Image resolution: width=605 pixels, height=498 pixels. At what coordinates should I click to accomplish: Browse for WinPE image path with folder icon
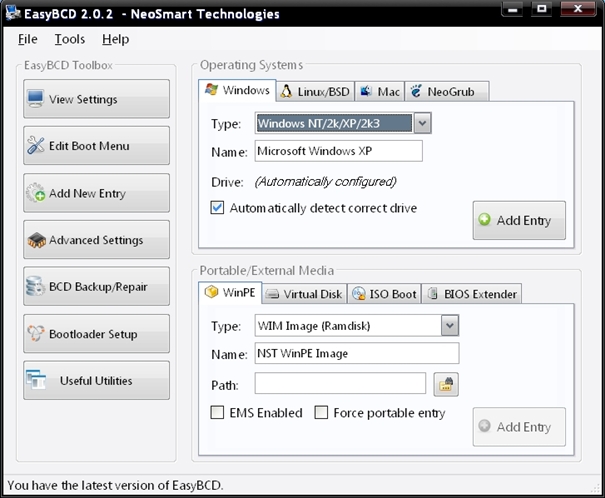pos(446,384)
